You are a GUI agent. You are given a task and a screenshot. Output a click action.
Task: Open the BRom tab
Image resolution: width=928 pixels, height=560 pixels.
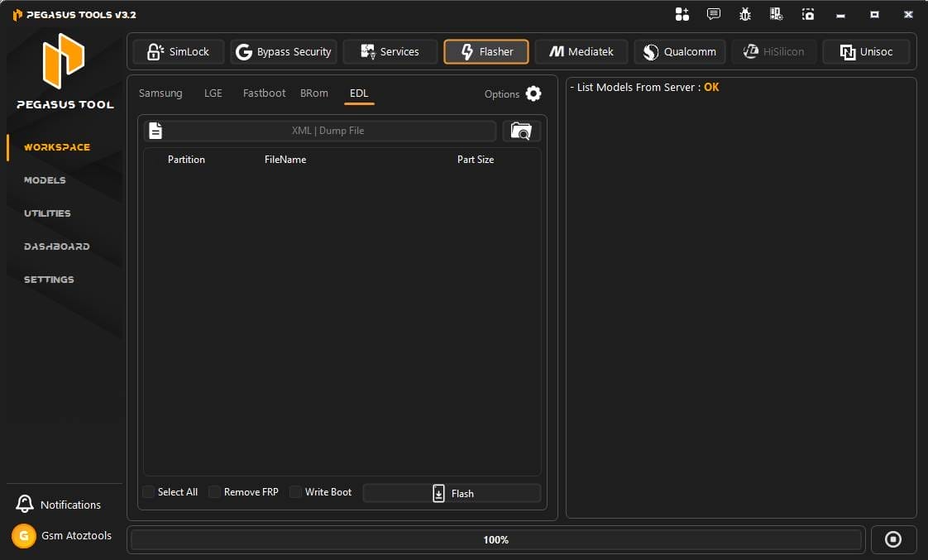pyautogui.click(x=314, y=93)
